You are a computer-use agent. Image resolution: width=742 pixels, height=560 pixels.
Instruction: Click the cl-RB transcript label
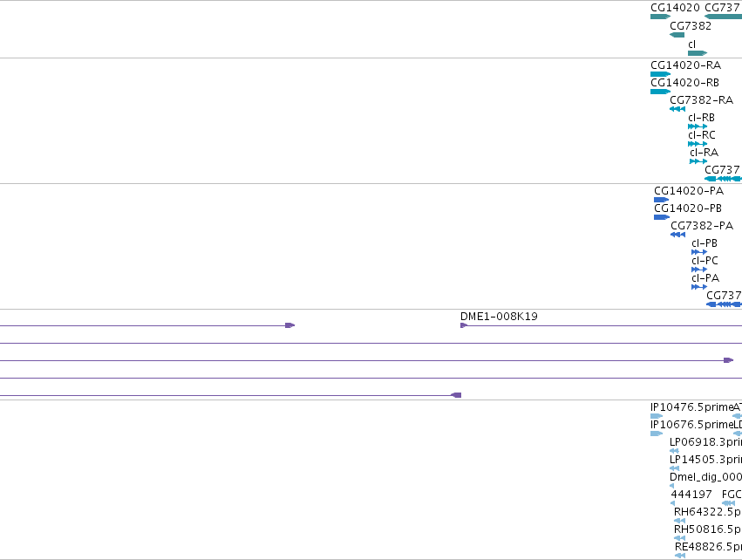(701, 118)
